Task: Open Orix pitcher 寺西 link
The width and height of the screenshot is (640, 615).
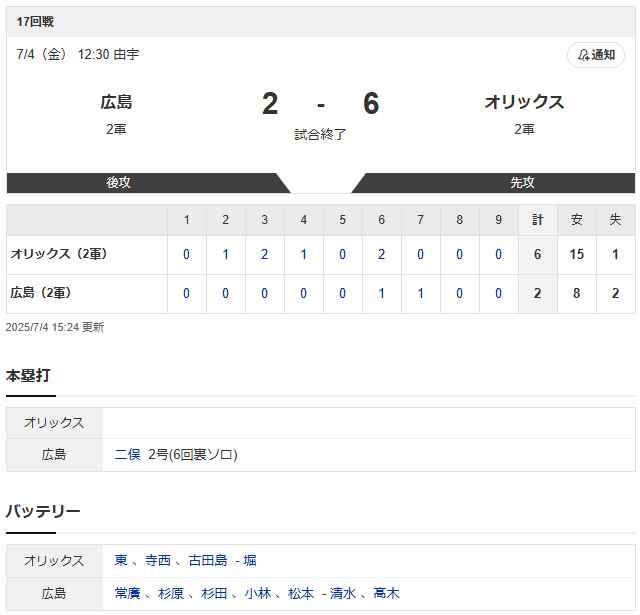Action: click(158, 560)
